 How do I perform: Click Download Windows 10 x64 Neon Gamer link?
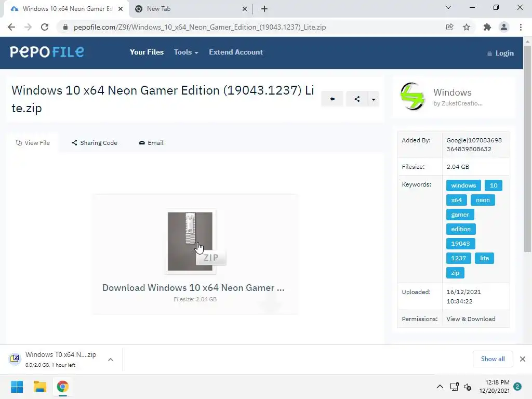point(193,288)
